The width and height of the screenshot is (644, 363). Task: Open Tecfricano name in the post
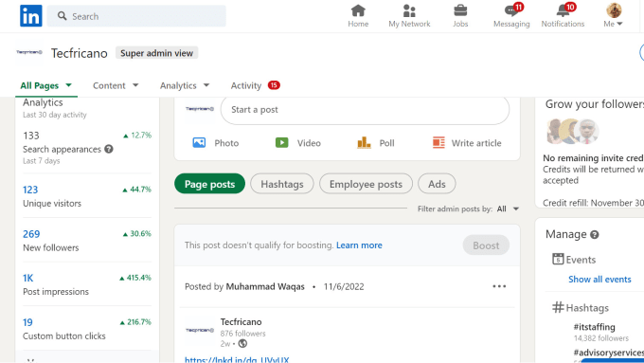(x=241, y=322)
